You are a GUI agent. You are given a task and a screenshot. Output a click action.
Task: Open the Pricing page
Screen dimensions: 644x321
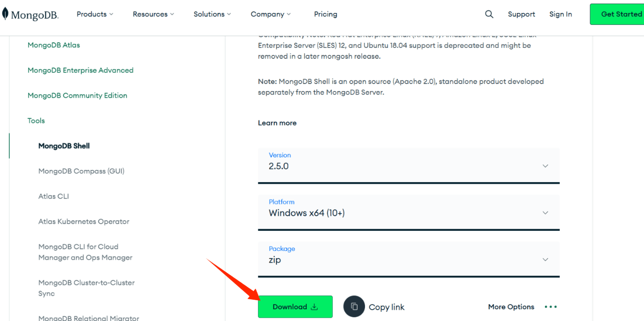click(325, 14)
